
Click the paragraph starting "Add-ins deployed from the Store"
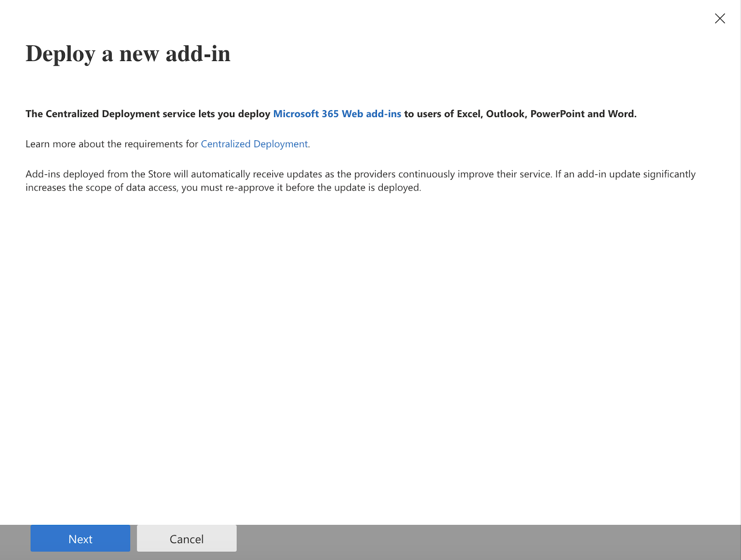coord(360,180)
